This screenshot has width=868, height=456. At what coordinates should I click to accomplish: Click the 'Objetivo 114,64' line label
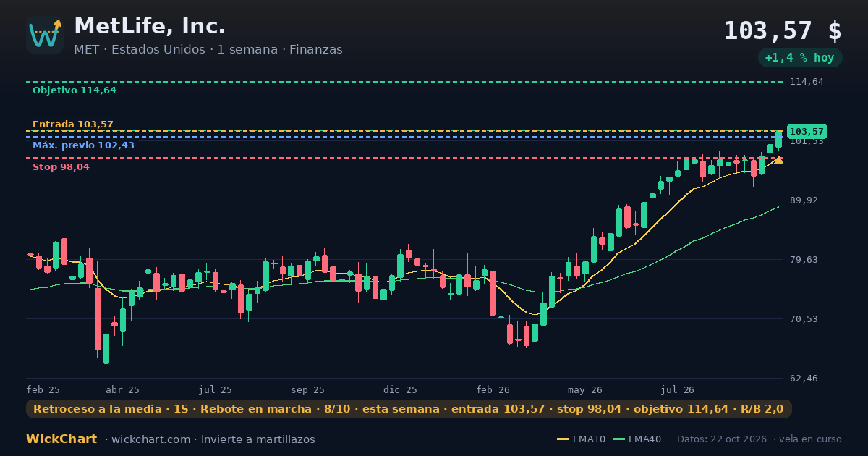(75, 90)
